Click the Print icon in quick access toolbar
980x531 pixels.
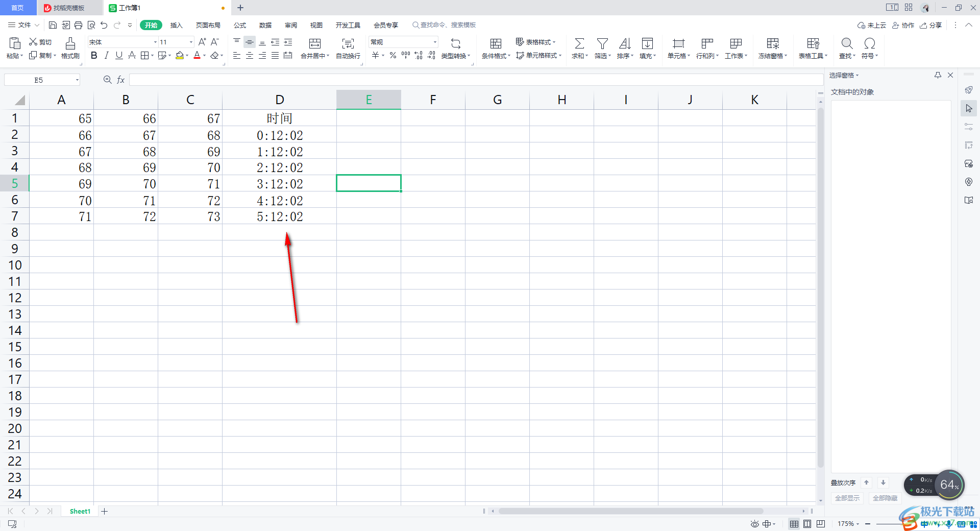pyautogui.click(x=78, y=25)
